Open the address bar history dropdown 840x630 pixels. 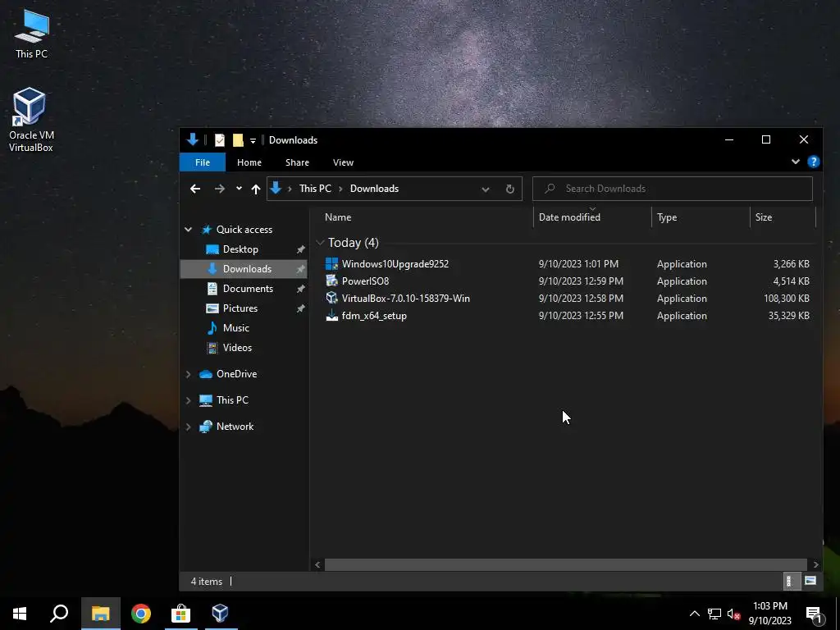coord(486,189)
